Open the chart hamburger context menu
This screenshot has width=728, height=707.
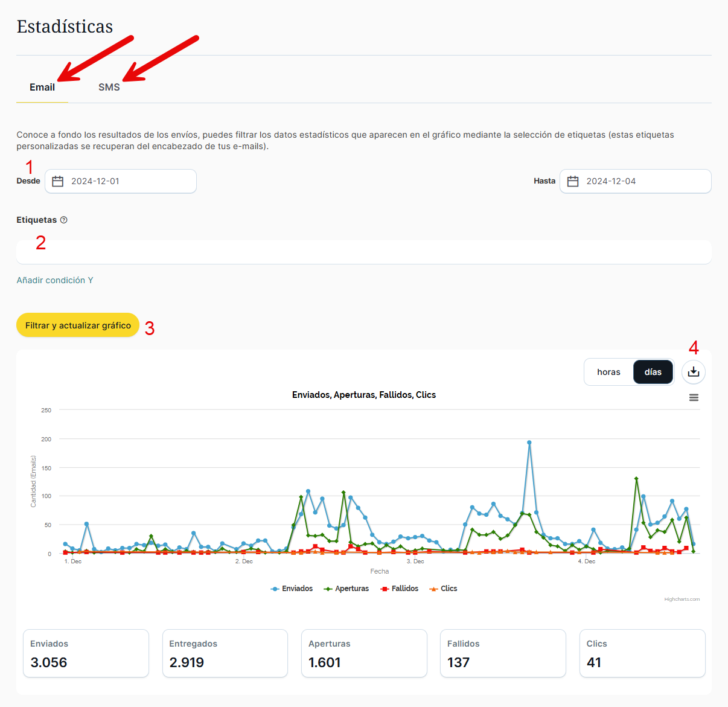(x=694, y=397)
